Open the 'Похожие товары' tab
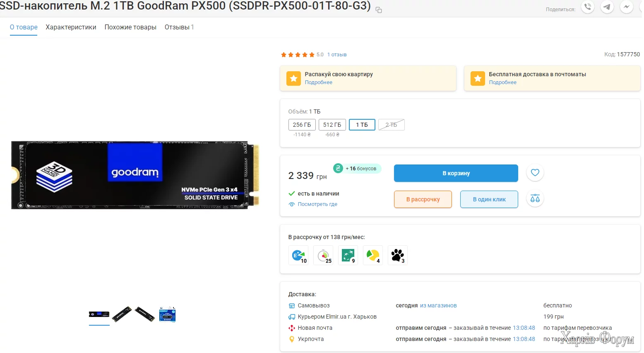644x353 pixels. point(130,27)
